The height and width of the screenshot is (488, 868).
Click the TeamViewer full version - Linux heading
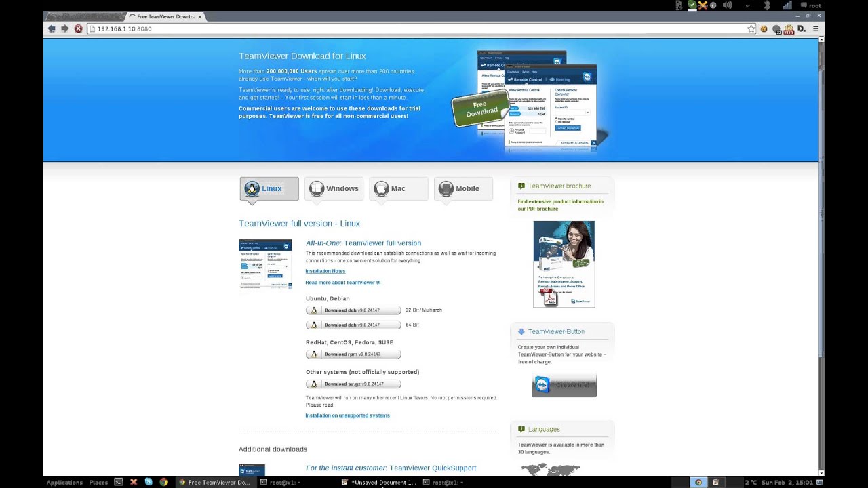point(299,224)
